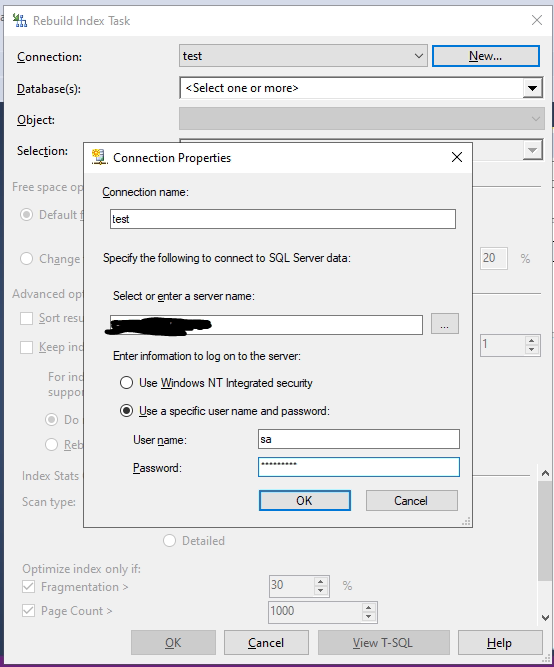Select the Detailed scan type radio button
Screen dimensions: 554x667
(169, 541)
